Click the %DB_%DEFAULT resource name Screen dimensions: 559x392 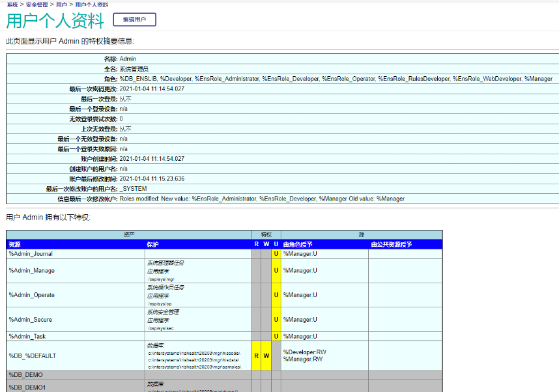click(32, 356)
